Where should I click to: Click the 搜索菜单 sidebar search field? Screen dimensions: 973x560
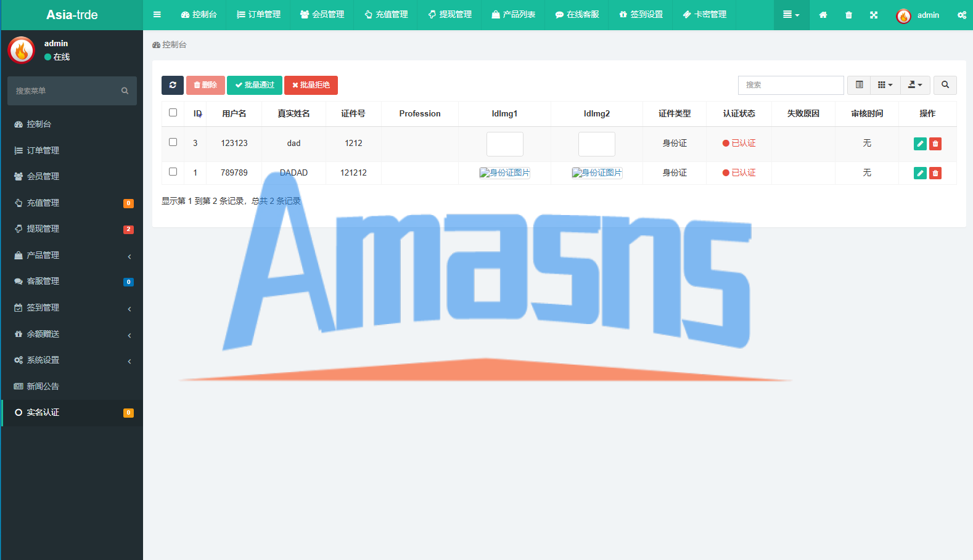click(x=64, y=91)
